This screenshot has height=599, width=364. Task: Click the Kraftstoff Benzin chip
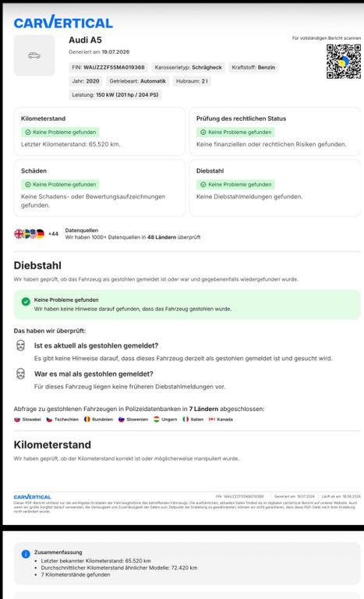coord(253,67)
